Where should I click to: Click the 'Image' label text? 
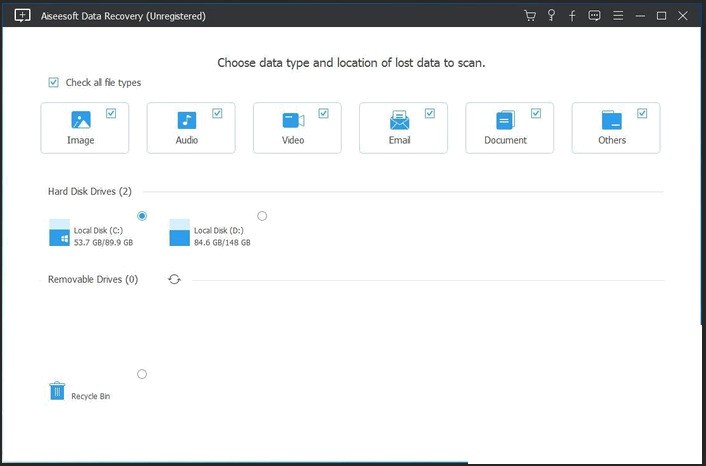pos(81,140)
